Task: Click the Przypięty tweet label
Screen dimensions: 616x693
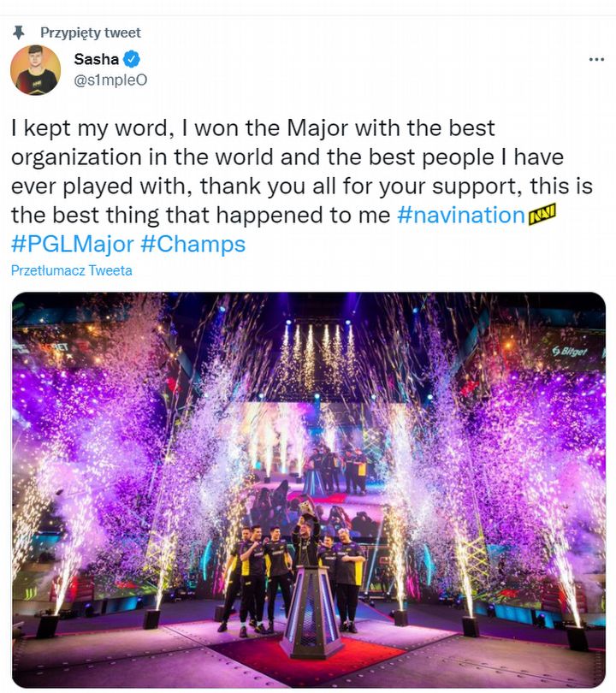Action: pos(90,33)
